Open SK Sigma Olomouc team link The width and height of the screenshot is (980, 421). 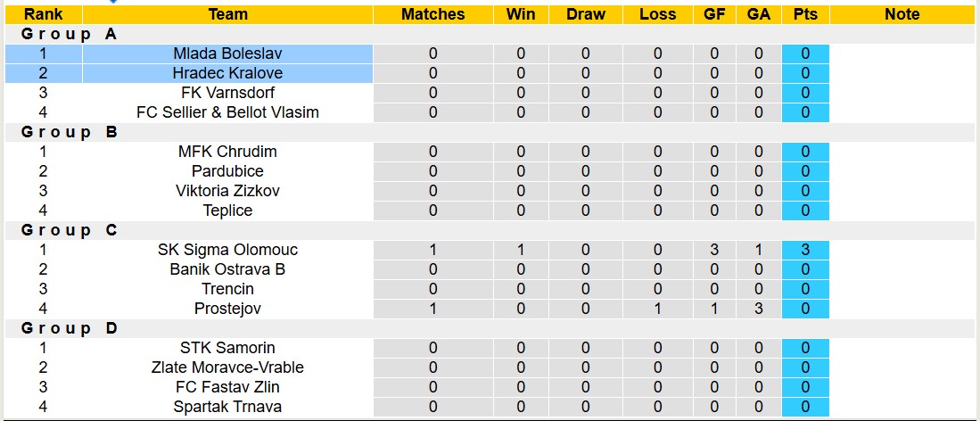227,250
